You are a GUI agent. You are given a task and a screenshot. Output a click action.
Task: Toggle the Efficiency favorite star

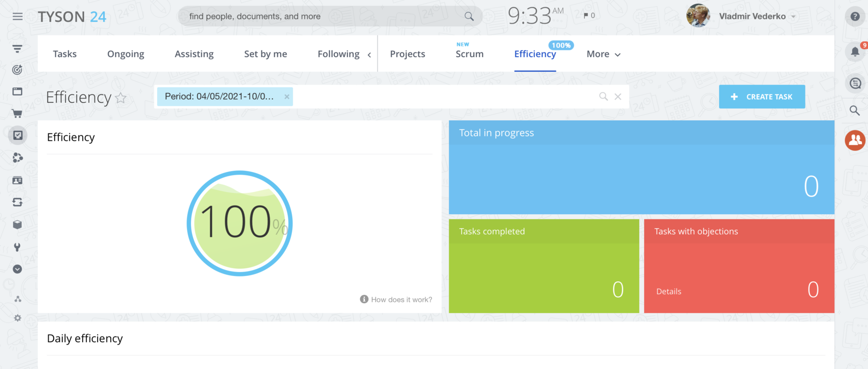click(120, 98)
